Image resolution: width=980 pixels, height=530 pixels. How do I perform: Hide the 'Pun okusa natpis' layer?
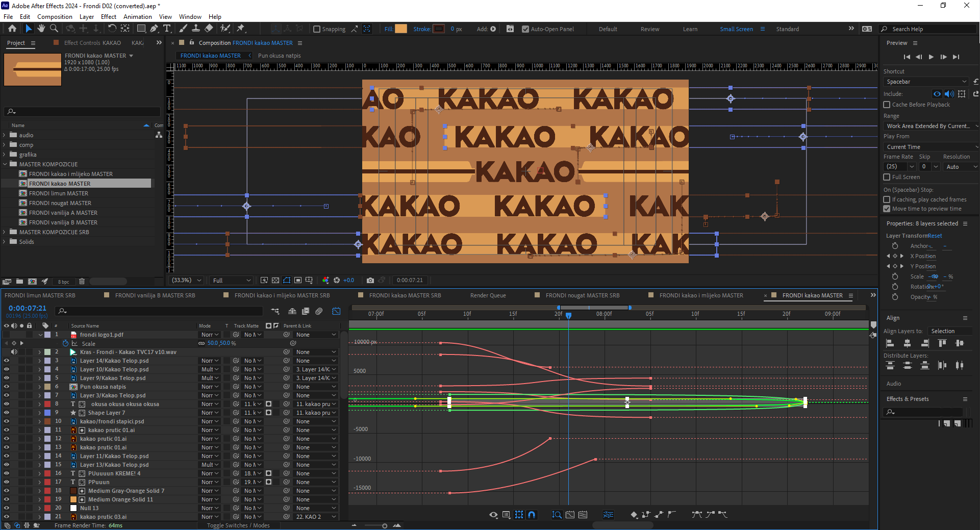7,387
